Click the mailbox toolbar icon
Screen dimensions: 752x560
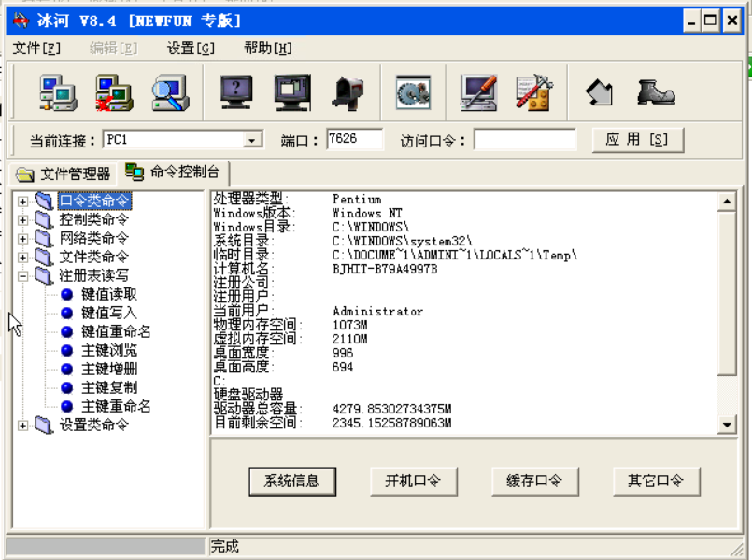click(348, 93)
